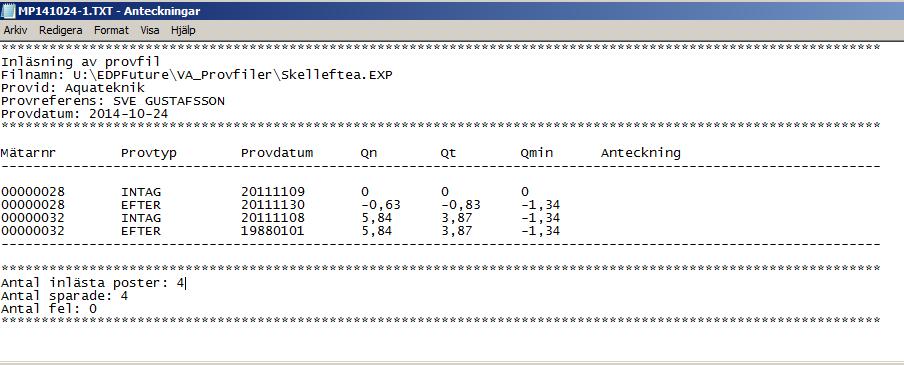Click window title MP141024-1.TXT - Anteckningar
Screen dimensions: 904x365
click(109, 11)
